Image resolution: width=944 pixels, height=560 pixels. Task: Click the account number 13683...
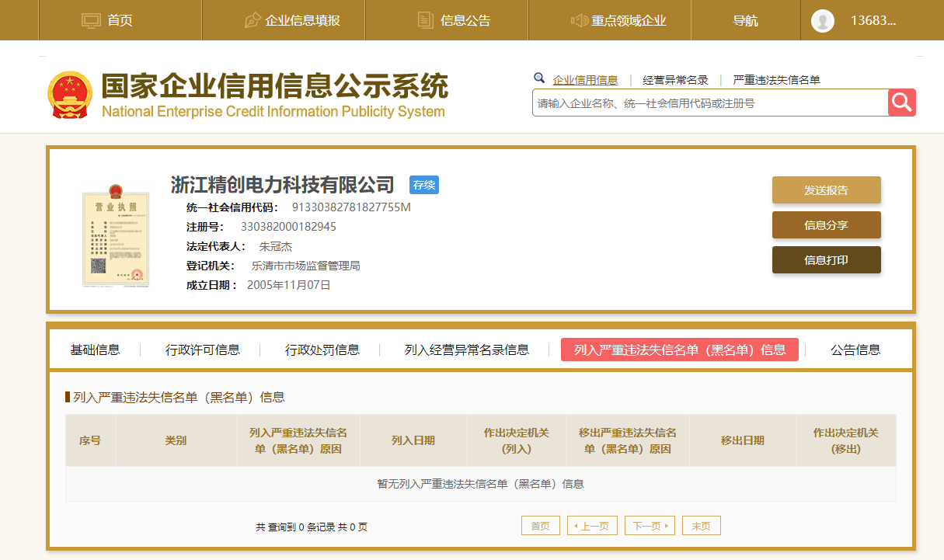pyautogui.click(x=873, y=21)
